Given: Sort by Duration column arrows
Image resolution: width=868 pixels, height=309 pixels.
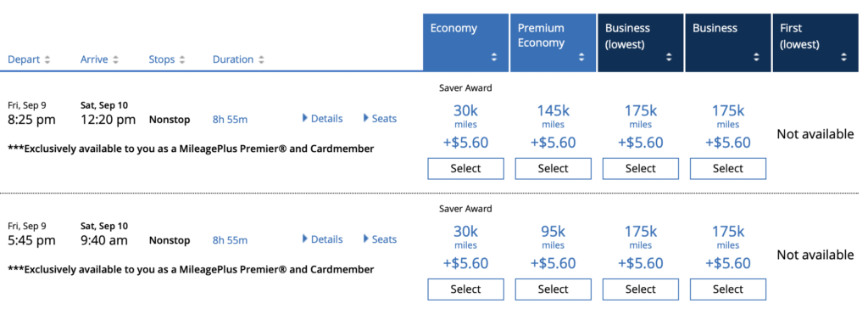Looking at the screenshot, I should click(261, 60).
